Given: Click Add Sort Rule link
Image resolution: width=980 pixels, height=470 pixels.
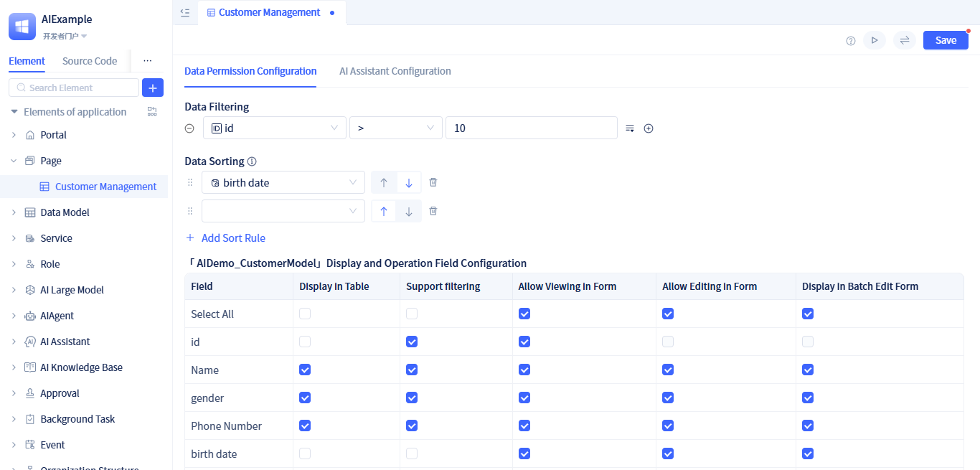Looking at the screenshot, I should pos(225,238).
